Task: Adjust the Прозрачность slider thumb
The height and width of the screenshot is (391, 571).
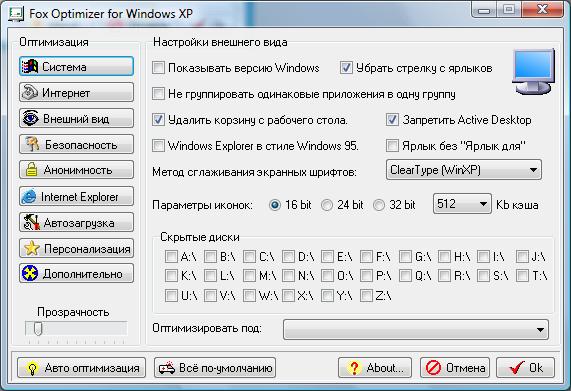Action: click(38, 329)
